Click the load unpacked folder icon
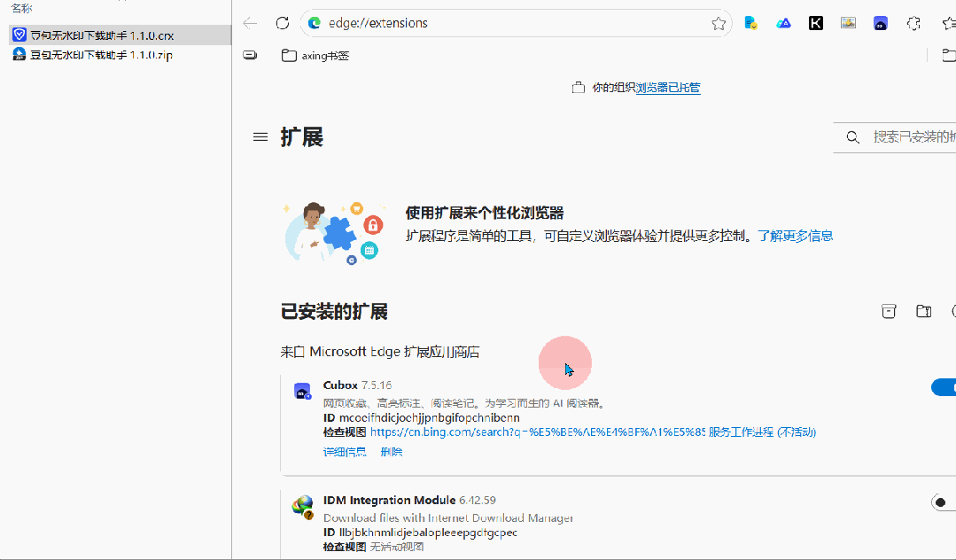 924,311
